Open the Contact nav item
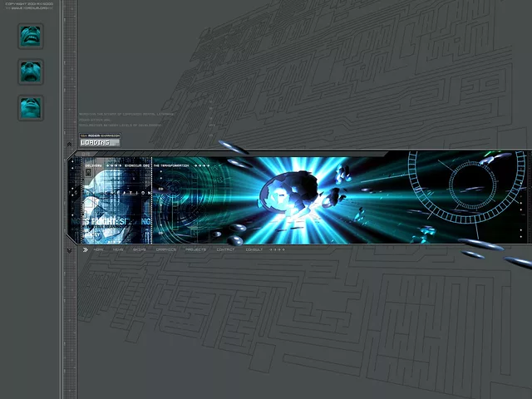This screenshot has height=399, width=532. pyautogui.click(x=224, y=249)
